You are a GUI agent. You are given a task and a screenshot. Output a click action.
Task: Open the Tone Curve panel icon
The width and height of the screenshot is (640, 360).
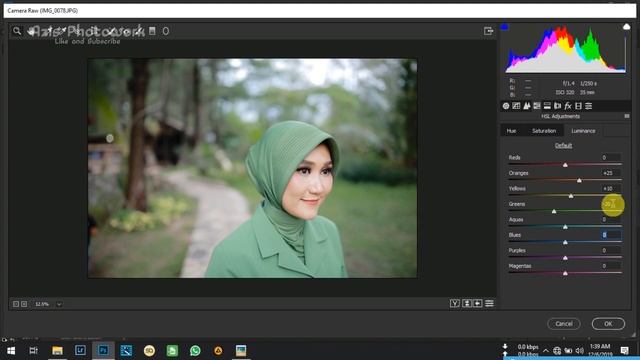tap(516, 106)
